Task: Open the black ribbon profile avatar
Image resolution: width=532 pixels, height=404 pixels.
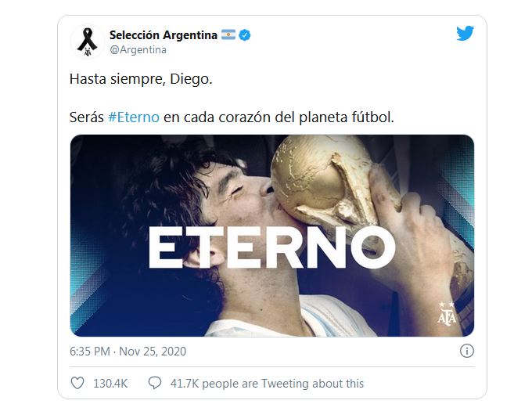Action: 88,41
